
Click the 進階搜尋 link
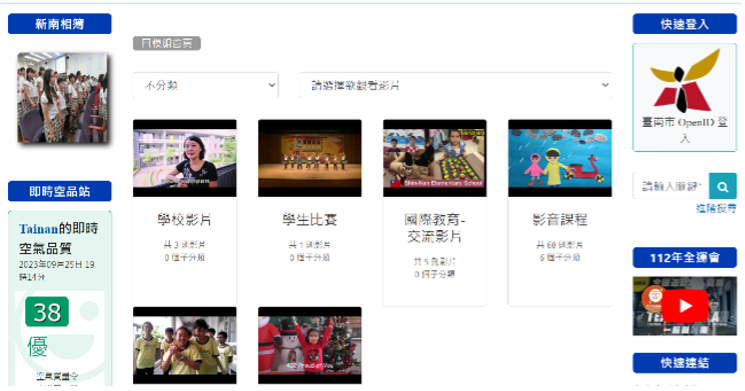pos(716,208)
